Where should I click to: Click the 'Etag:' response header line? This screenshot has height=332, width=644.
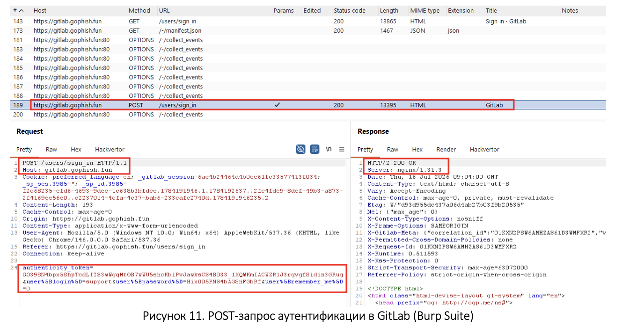pos(446,205)
